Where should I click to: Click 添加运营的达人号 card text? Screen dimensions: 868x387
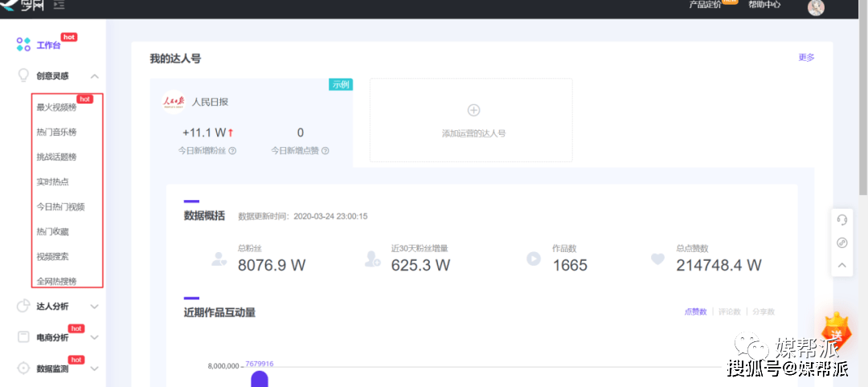473,134
